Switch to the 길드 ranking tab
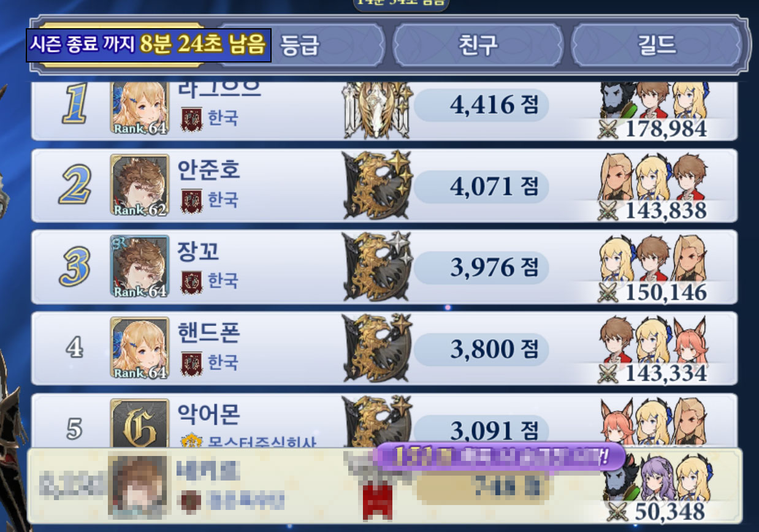Image resolution: width=759 pixels, height=532 pixels. pos(656,45)
